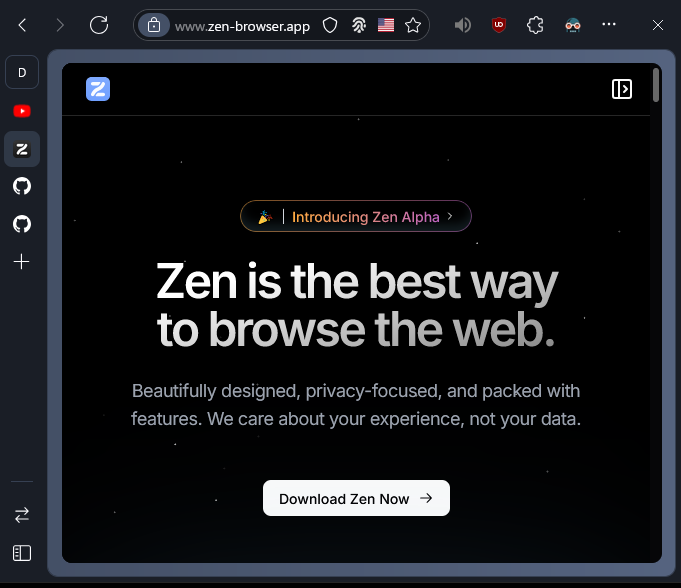The image size is (681, 588).
Task: Open the fingerprint extension icon
Action: [359, 25]
